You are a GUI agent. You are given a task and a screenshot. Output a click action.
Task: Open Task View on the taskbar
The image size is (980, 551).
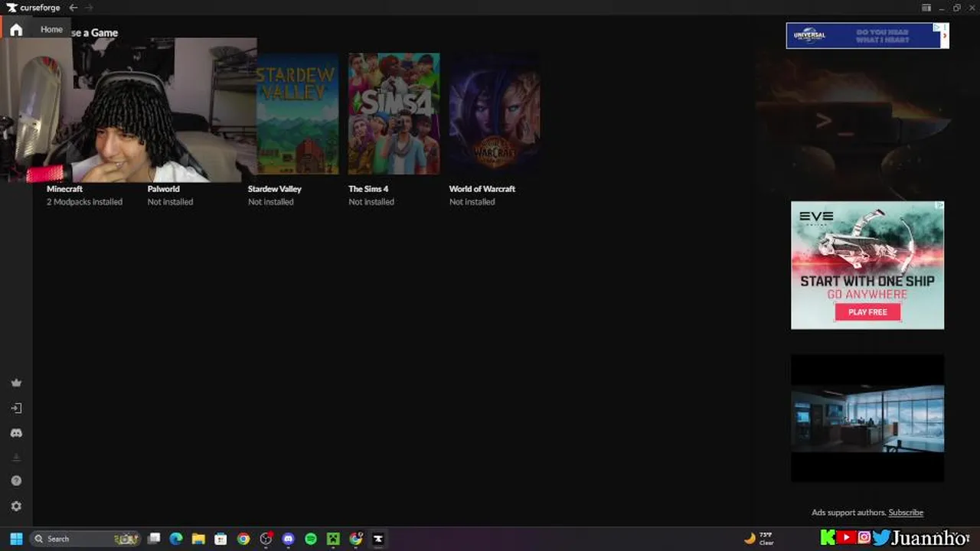(154, 539)
